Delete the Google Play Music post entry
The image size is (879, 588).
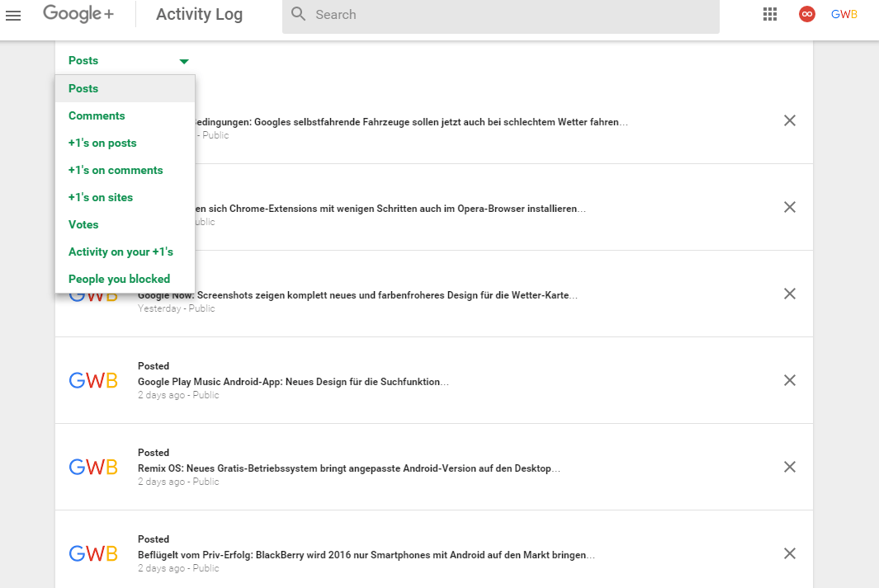[789, 380]
